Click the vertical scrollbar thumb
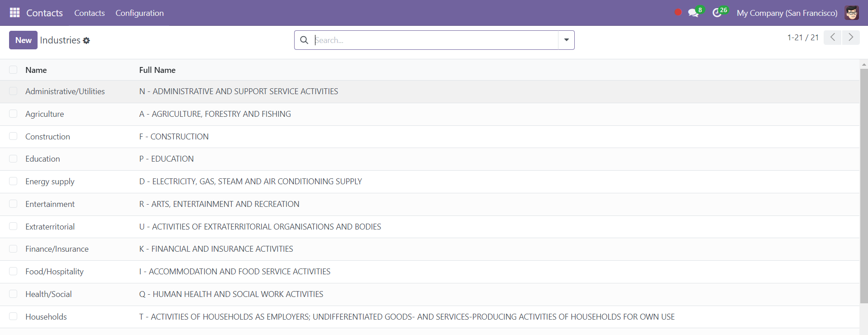 tap(864, 186)
